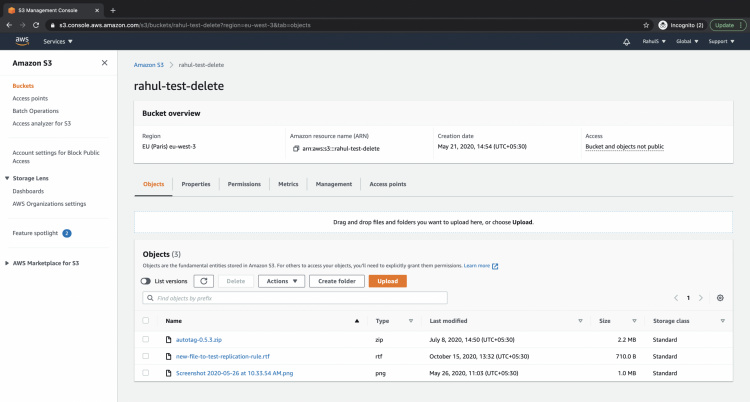This screenshot has width=750, height=402.
Task: Click the refresh objects icon button
Action: coord(203,281)
